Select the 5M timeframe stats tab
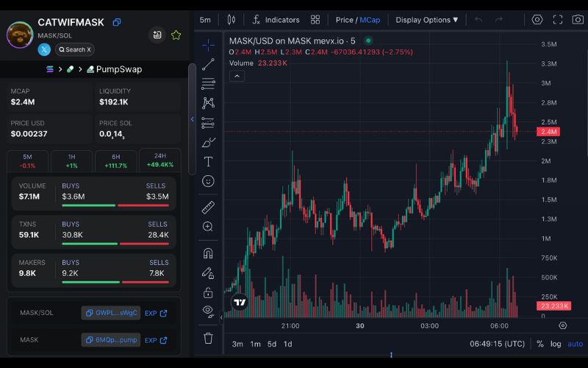The image size is (588, 368). pos(27,161)
